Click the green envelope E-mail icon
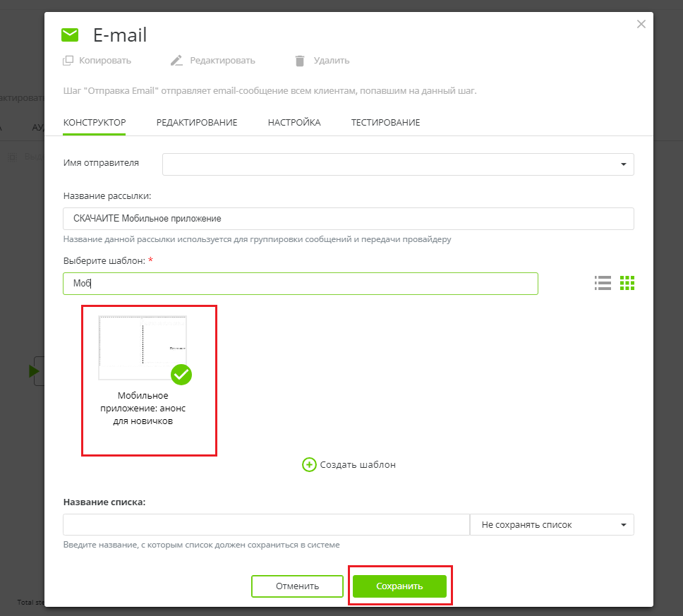683x616 pixels. coord(70,33)
